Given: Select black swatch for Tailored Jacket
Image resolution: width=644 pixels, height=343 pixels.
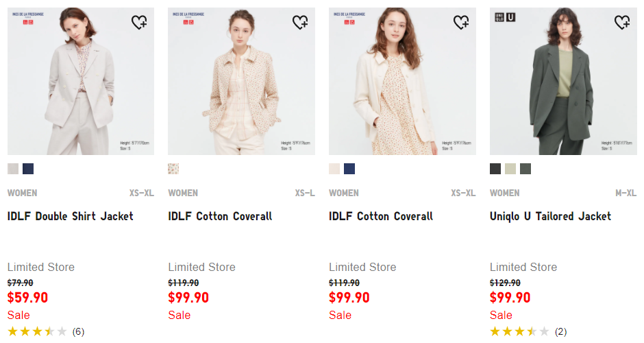Looking at the screenshot, I should (x=495, y=169).
